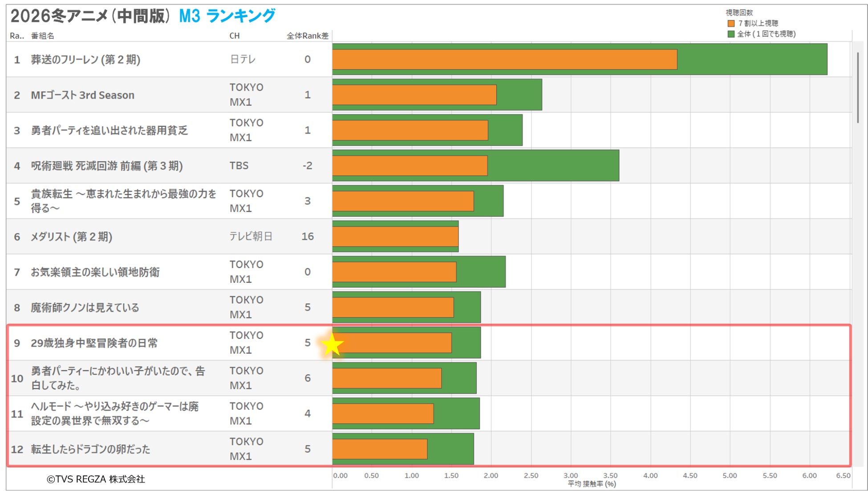Click the green bar for 魔術師クノンは見えている
The width and height of the screenshot is (868, 491).
467,307
